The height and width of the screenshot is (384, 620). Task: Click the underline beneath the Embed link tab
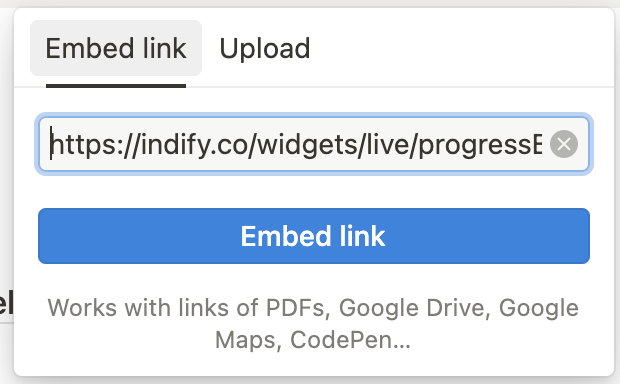click(x=116, y=86)
